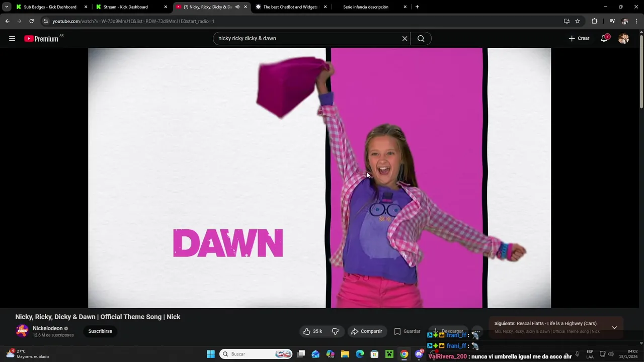Open Nickelodeon channel avatar

[x=22, y=331]
